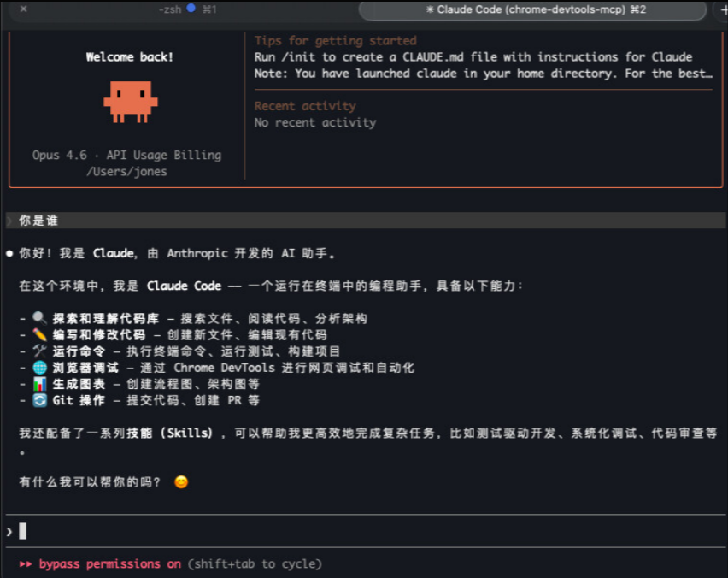Viewport: 728px width, 578px height.
Task: Click the magnifying glass emoji in the list
Action: 40,318
